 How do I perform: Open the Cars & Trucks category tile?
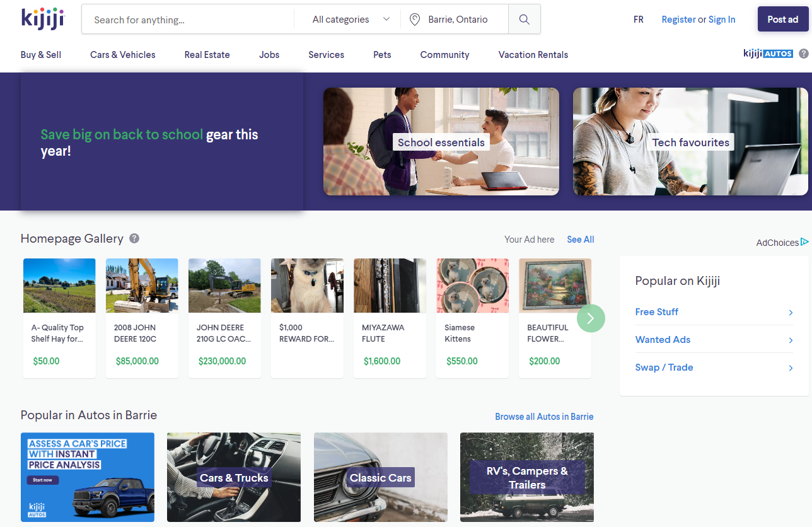click(x=234, y=477)
